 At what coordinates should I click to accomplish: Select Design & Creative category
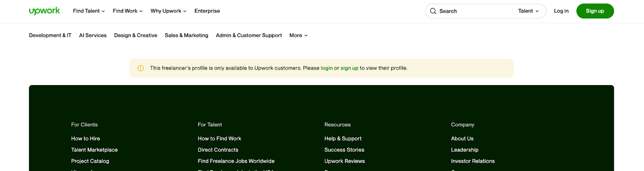136,35
